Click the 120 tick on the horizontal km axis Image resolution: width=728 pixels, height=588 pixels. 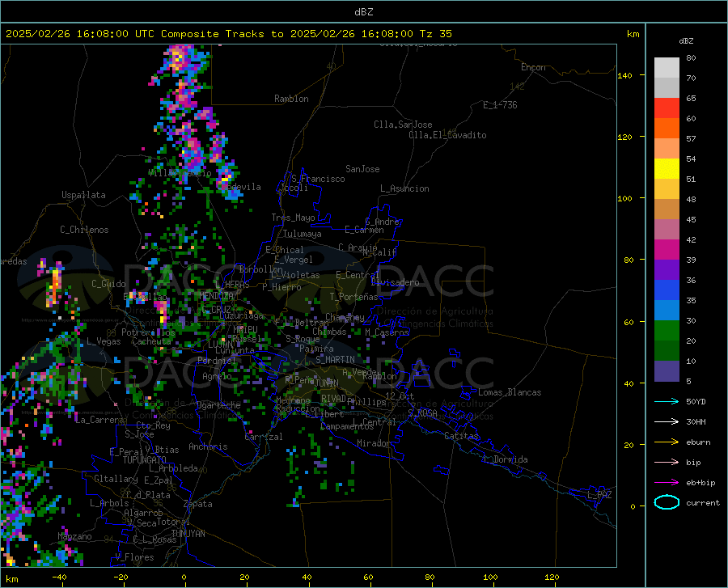[552, 577]
